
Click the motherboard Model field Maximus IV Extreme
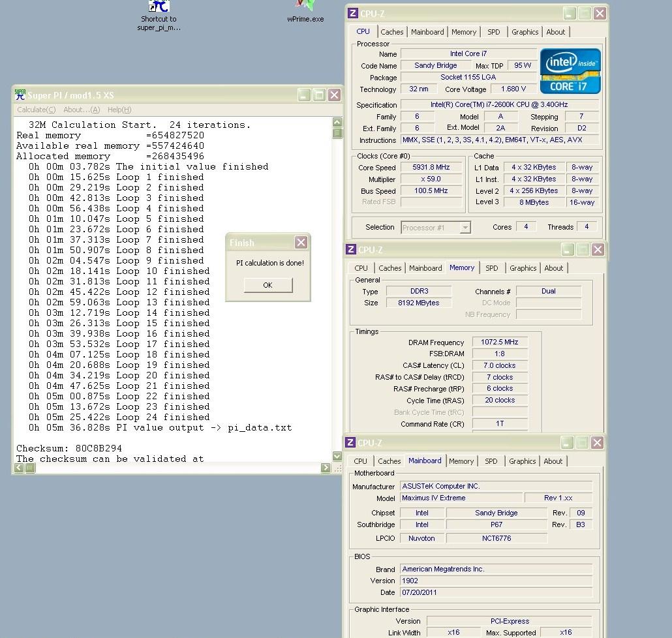461,498
